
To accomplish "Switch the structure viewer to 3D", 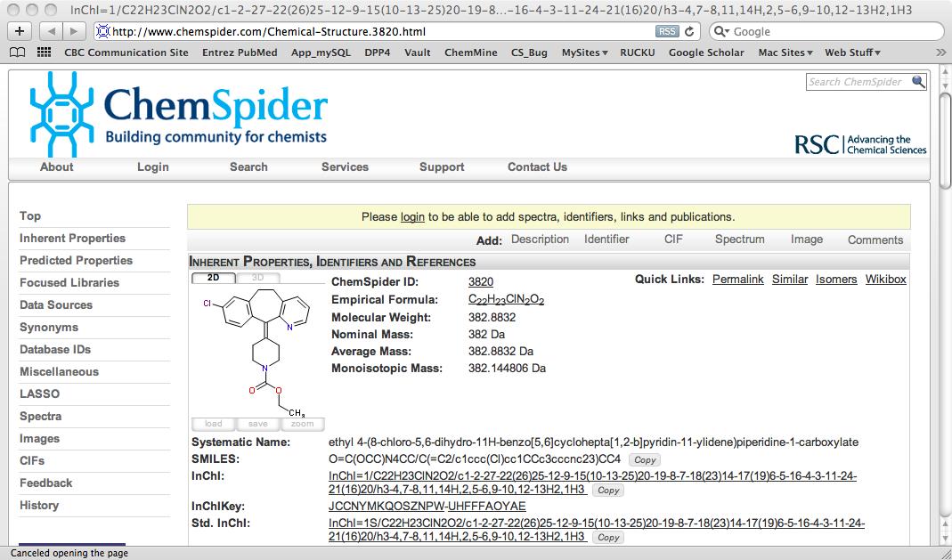I will tap(258, 278).
